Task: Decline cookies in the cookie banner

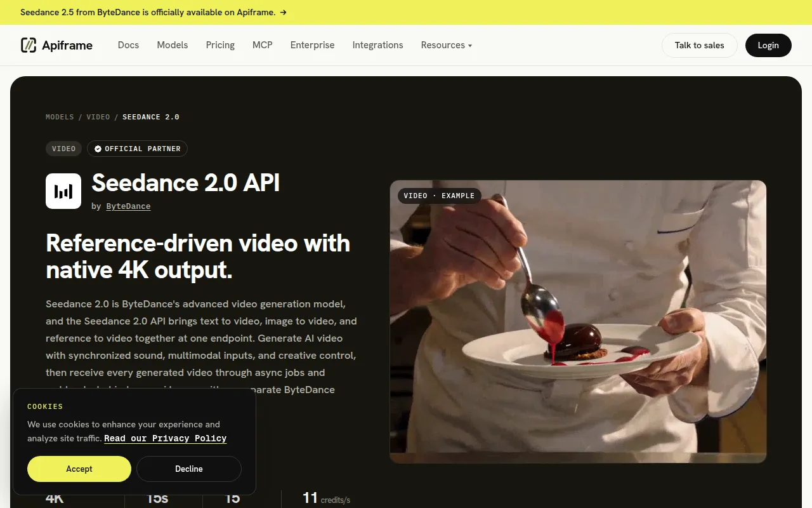Action: click(189, 469)
